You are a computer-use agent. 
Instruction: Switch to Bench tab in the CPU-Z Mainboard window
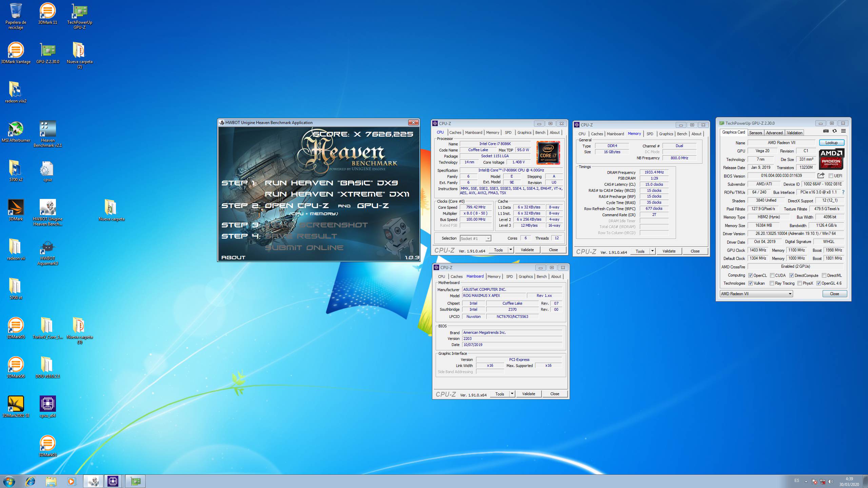point(541,277)
